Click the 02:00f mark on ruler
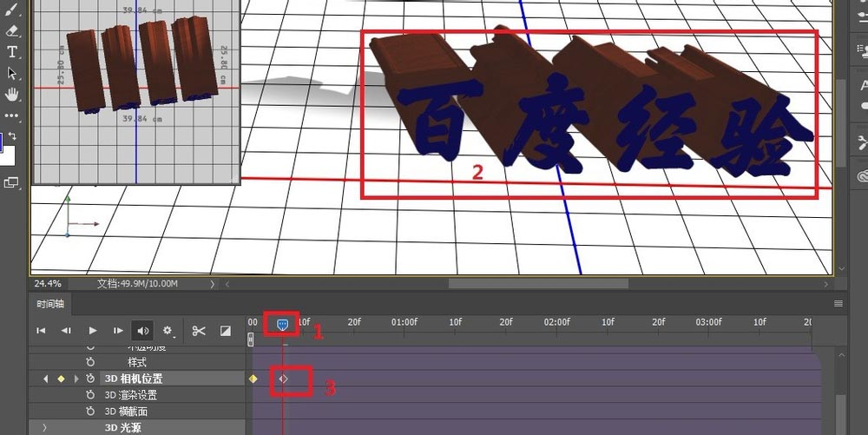 pyautogui.click(x=556, y=321)
